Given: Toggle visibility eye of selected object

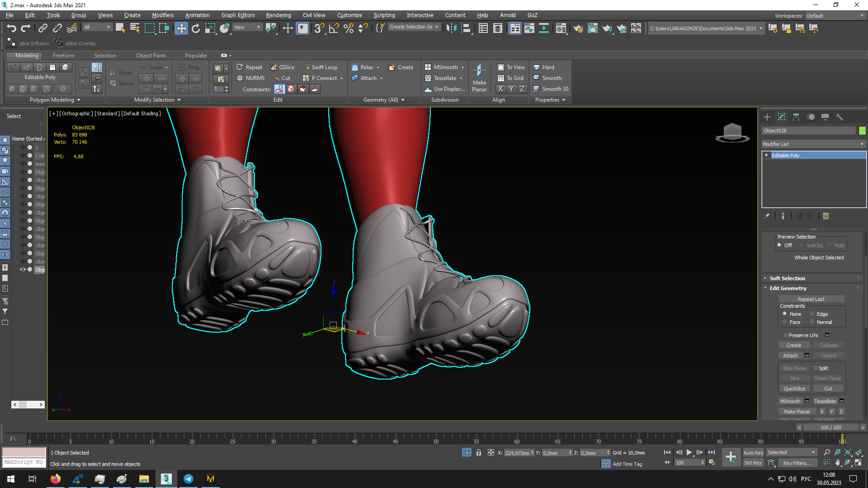Looking at the screenshot, I should pyautogui.click(x=23, y=270).
